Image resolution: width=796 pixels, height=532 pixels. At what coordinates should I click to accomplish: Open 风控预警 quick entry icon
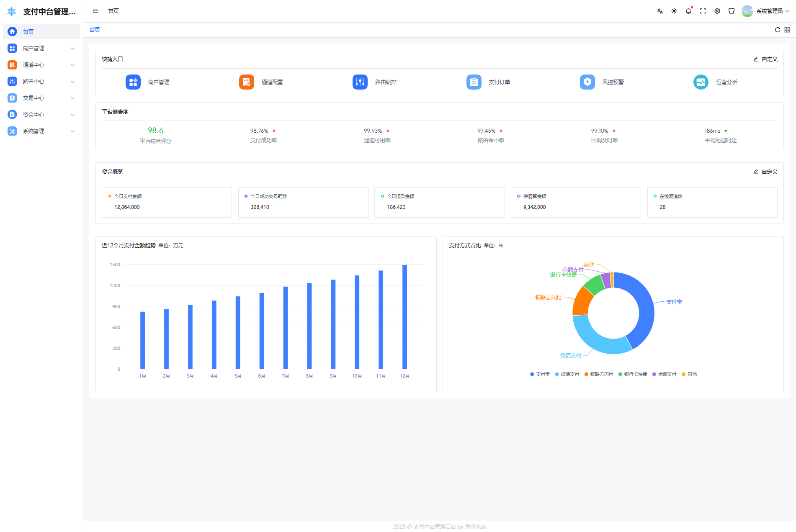pyautogui.click(x=587, y=82)
